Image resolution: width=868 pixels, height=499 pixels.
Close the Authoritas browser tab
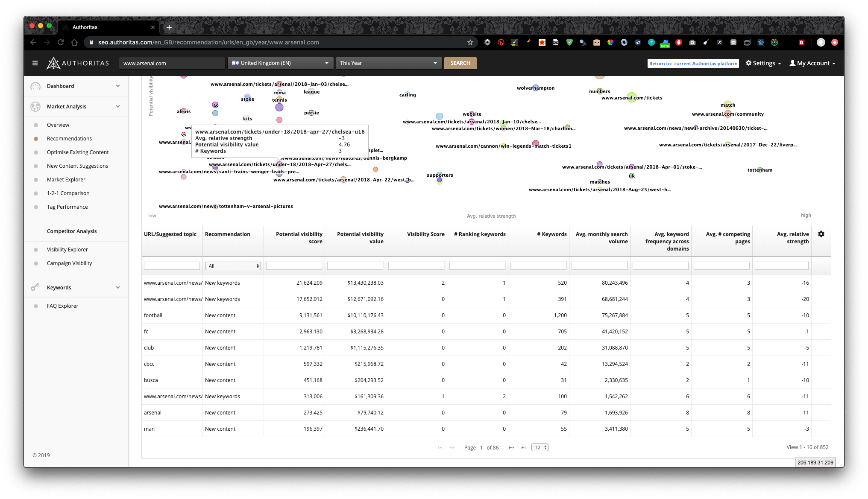click(x=153, y=27)
